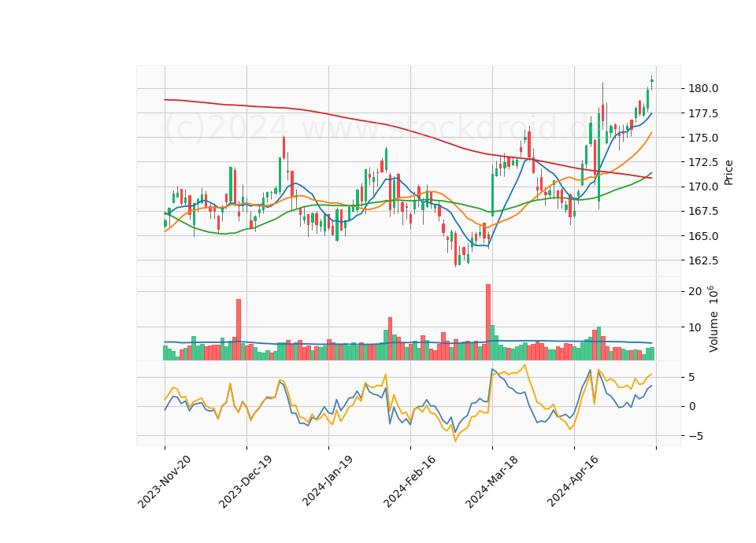
Task: Click the 2024-Mar-18 date label
Action: [x=491, y=482]
